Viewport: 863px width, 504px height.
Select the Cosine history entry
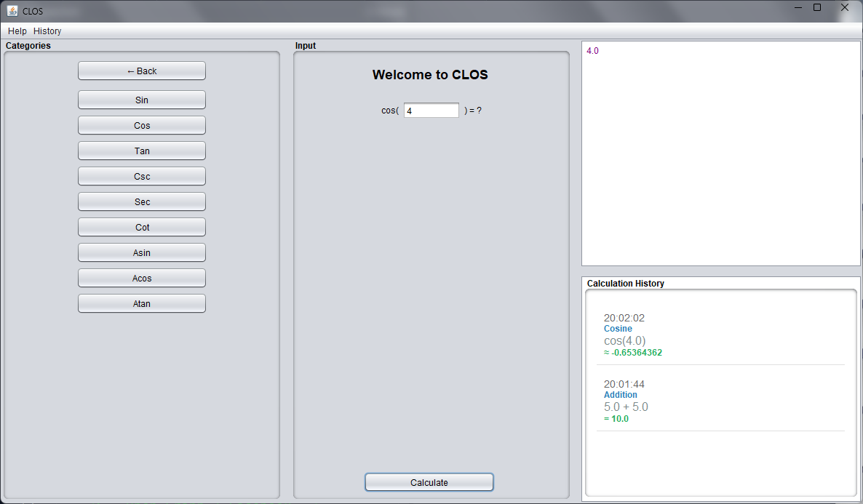[x=618, y=329]
